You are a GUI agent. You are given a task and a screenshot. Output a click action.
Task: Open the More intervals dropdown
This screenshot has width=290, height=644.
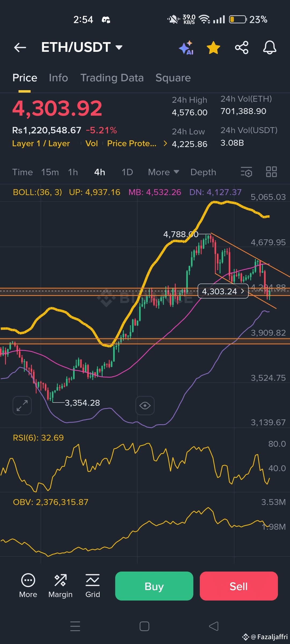click(x=164, y=172)
